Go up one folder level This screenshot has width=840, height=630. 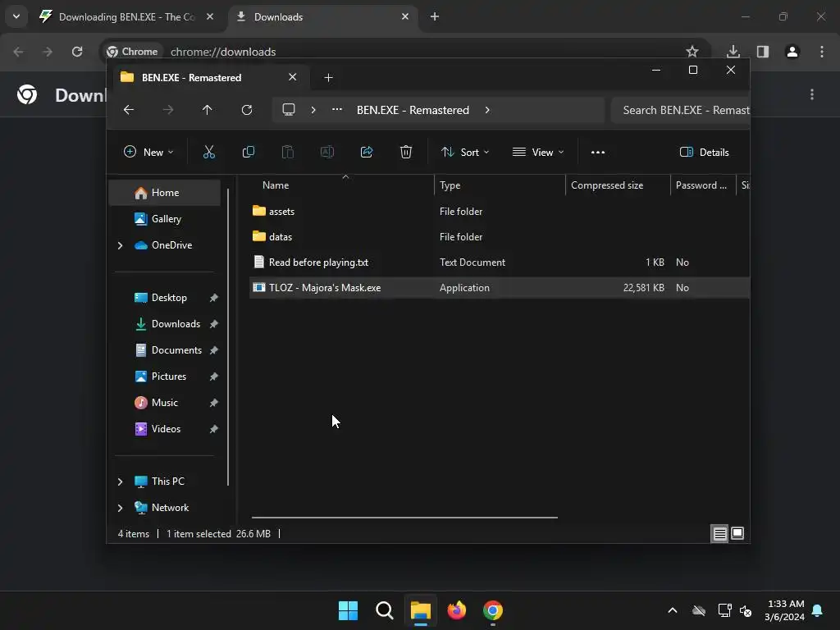pos(208,110)
